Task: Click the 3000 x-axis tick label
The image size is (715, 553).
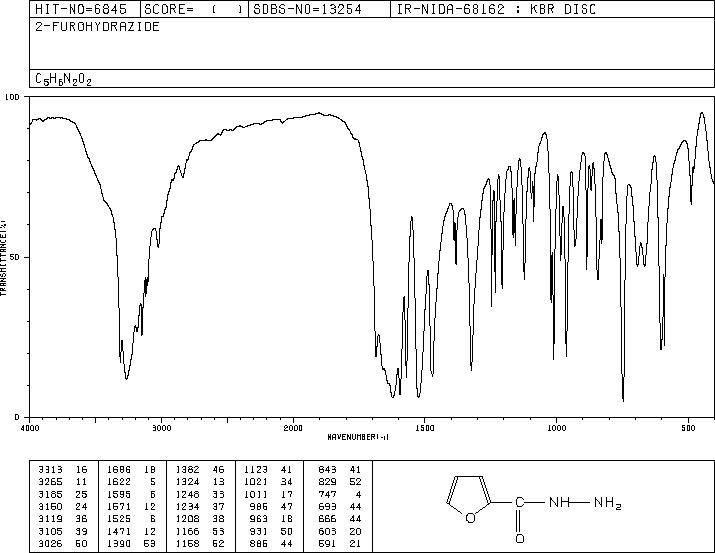Action: pos(161,428)
